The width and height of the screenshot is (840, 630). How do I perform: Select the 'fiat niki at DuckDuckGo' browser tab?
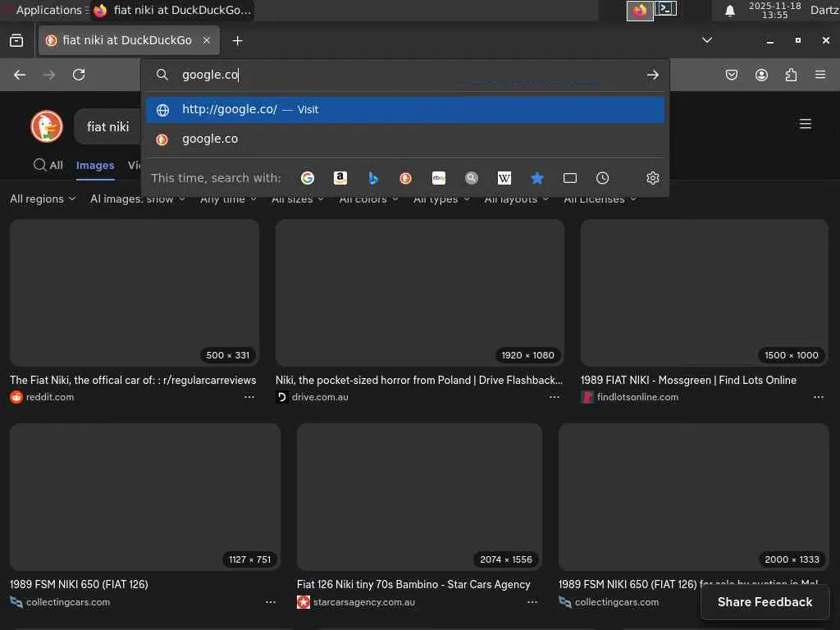(129, 40)
